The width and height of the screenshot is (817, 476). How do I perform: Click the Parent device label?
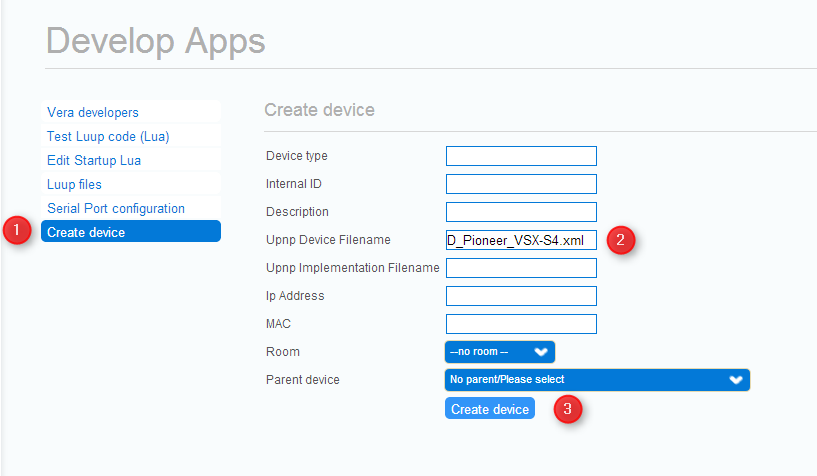[303, 380]
